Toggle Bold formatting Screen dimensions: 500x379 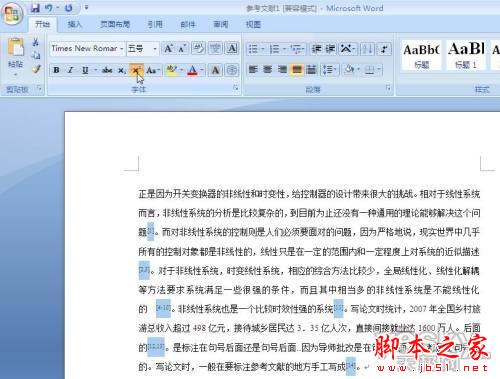pyautogui.click(x=56, y=70)
